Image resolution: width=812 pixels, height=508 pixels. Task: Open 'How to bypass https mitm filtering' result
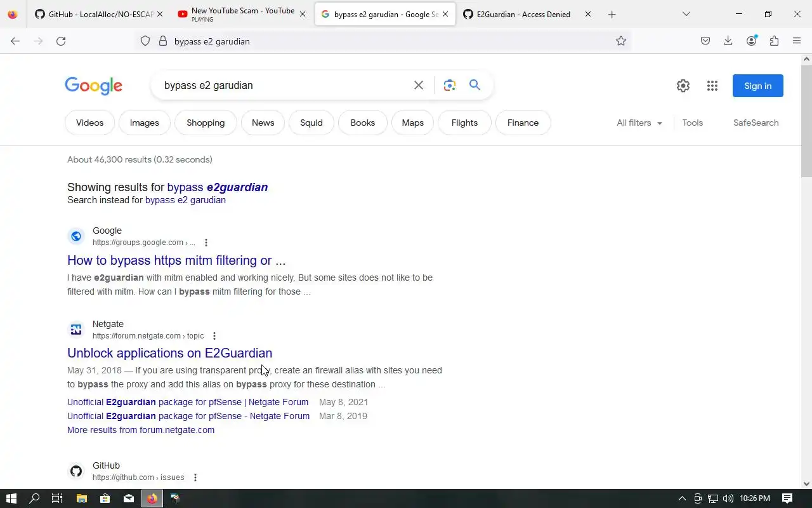(176, 260)
